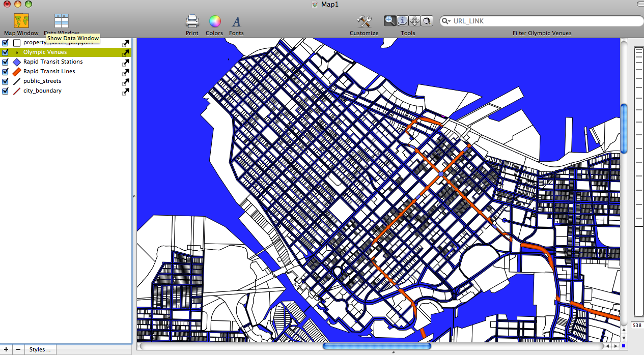The width and height of the screenshot is (644, 355).
Task: Open the Map Window toolbar icon
Action: [21, 21]
